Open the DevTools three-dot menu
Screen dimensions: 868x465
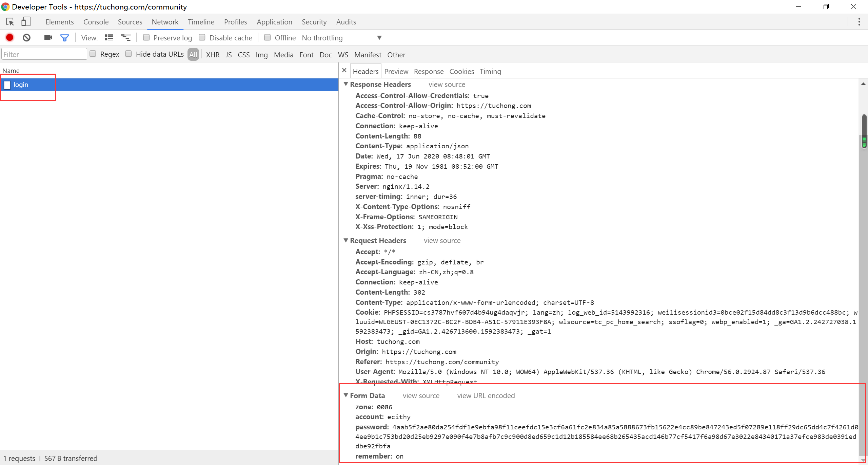tap(859, 22)
